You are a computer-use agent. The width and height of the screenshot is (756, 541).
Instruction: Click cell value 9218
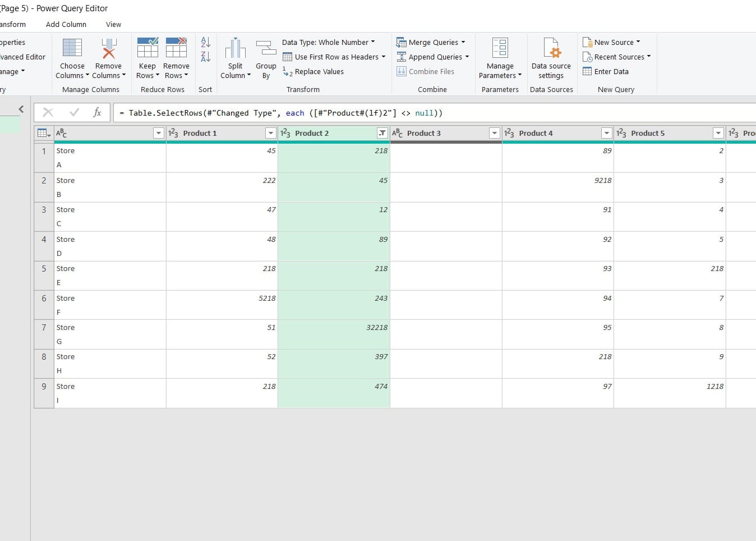603,180
